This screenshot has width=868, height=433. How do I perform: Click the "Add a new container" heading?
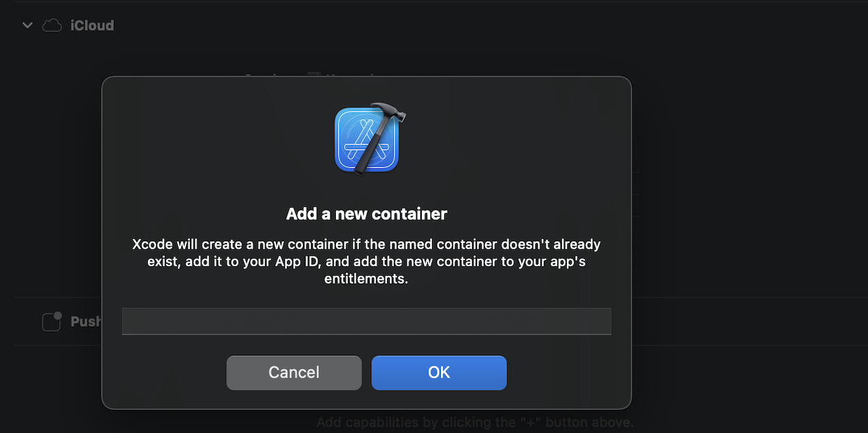point(366,214)
